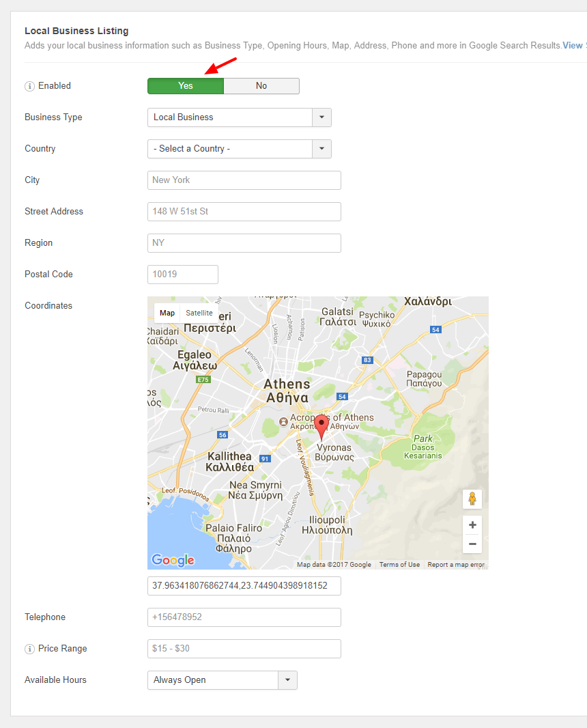Screen dimensions: 587x728
Task: Click the Psychiko label on map
Action: point(377,320)
